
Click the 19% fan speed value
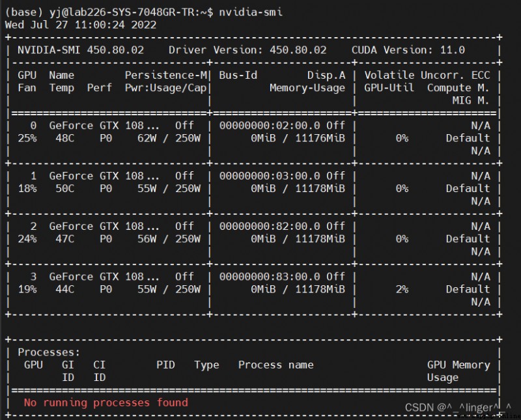[x=27, y=289]
